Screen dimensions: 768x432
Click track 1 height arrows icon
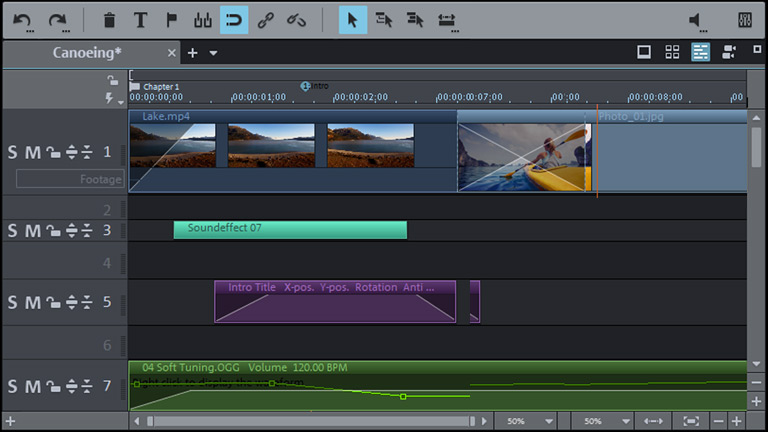[x=72, y=152]
